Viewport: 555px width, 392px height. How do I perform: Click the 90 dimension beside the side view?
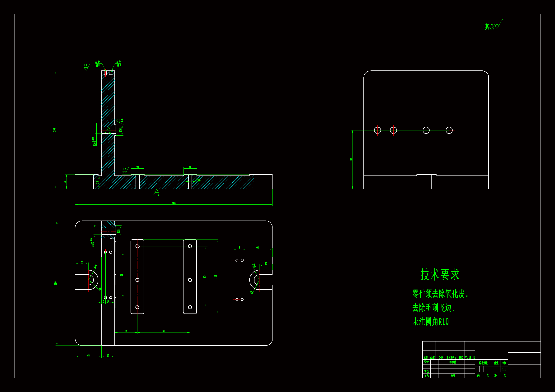point(351,160)
